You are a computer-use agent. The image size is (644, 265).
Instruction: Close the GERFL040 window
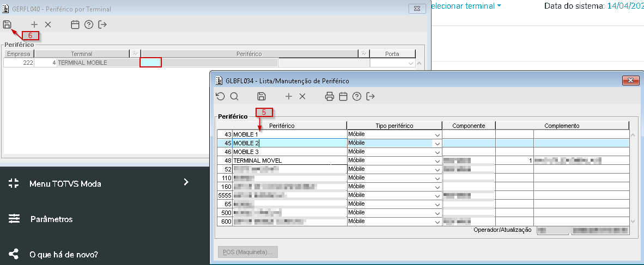[417, 8]
